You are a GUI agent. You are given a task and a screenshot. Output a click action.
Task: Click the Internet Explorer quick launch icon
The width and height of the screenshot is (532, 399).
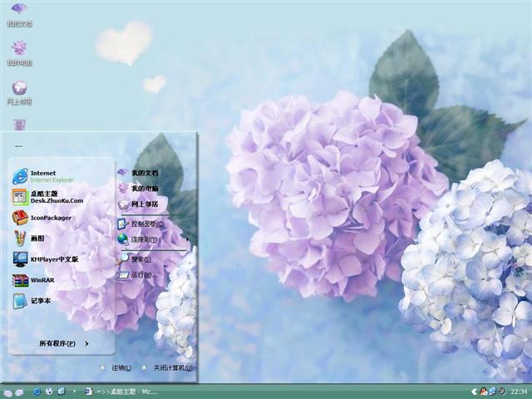[x=37, y=392]
